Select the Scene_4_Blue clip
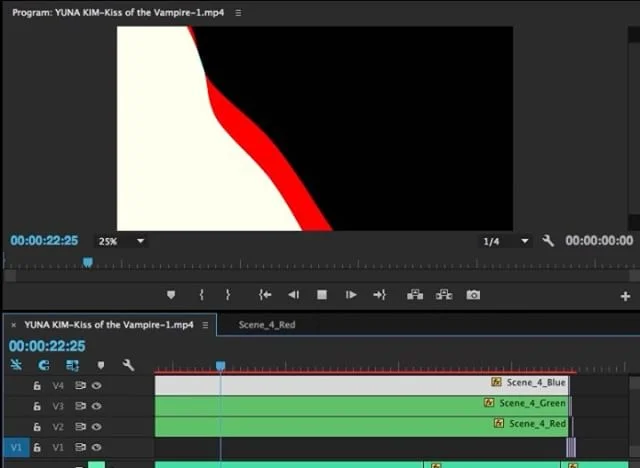The height and width of the screenshot is (468, 640). point(362,385)
